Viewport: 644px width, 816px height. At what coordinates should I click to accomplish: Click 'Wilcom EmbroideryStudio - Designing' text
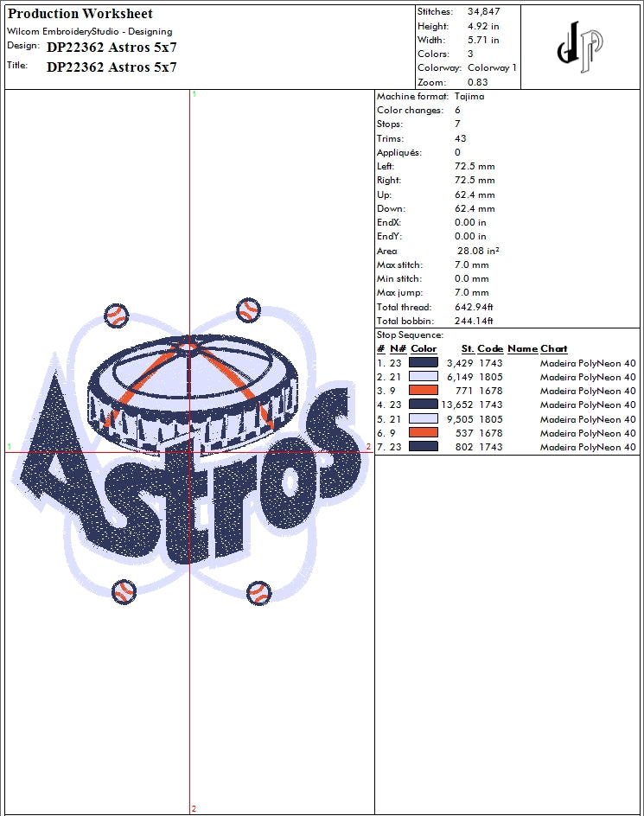[x=90, y=31]
